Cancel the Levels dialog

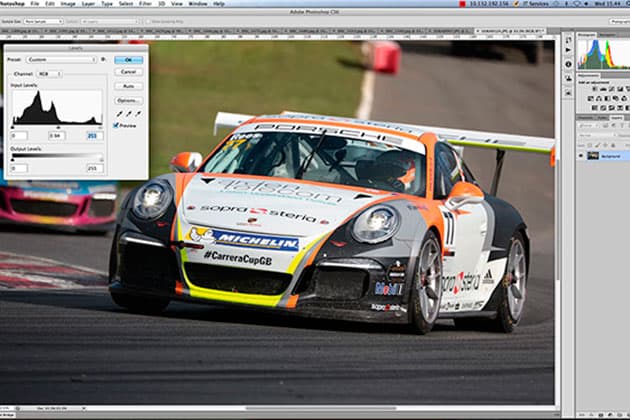click(x=129, y=72)
